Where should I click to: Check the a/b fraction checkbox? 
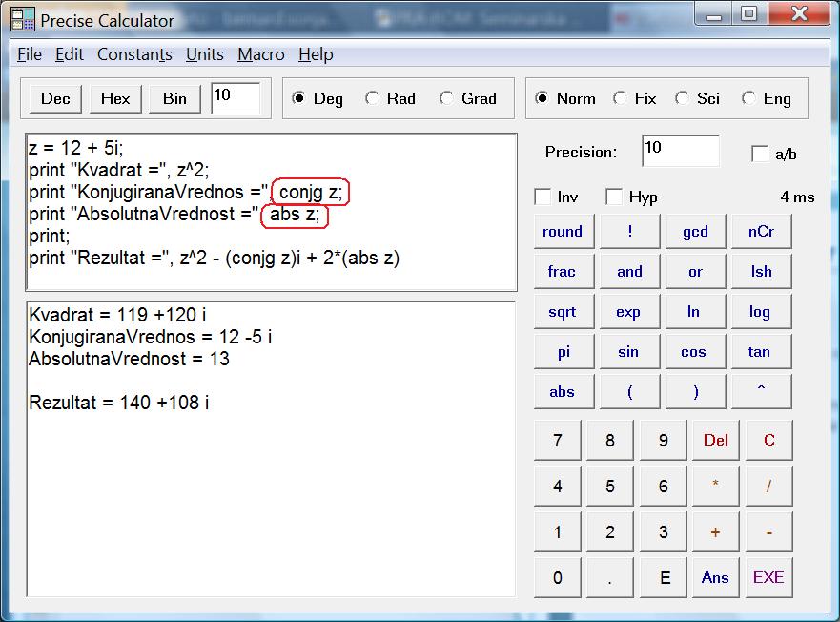click(760, 154)
